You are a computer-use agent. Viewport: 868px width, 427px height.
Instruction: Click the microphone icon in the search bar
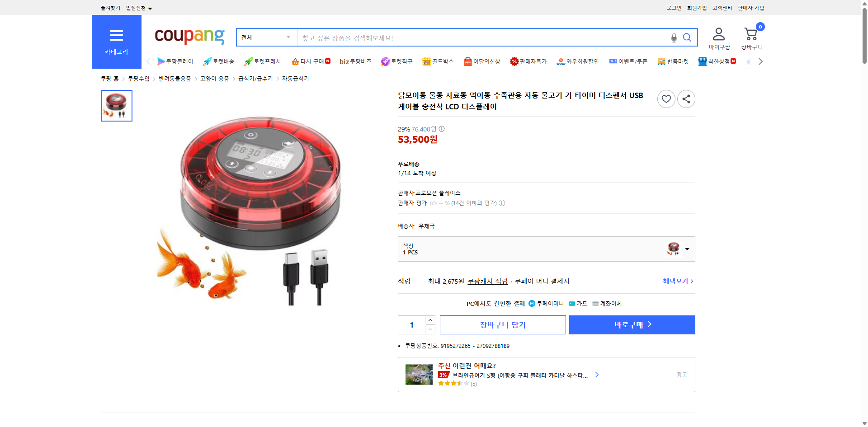(674, 38)
